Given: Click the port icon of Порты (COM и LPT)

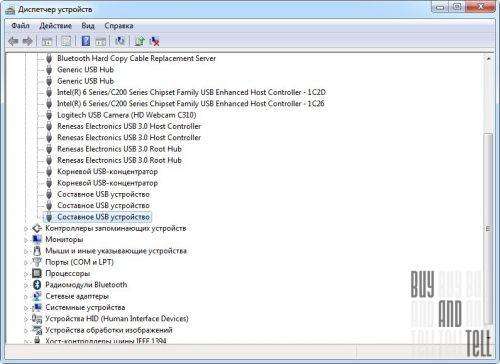Looking at the screenshot, I should [x=37, y=262].
